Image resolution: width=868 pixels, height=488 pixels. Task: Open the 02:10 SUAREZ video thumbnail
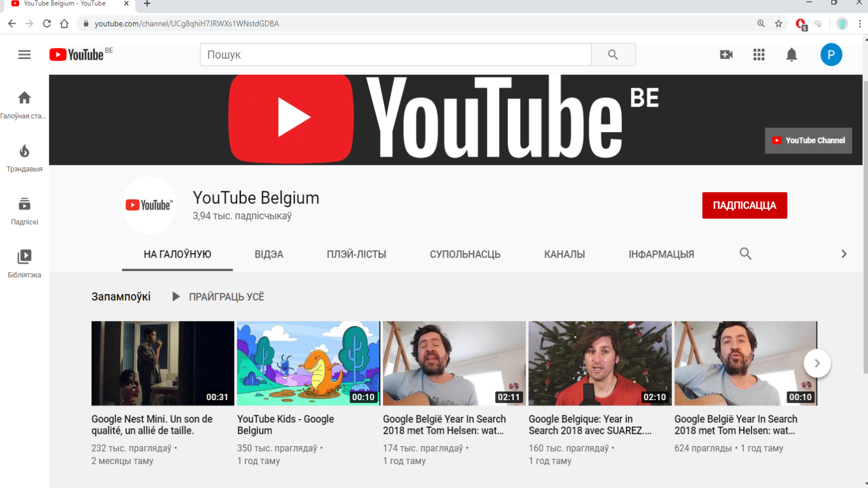(x=600, y=363)
